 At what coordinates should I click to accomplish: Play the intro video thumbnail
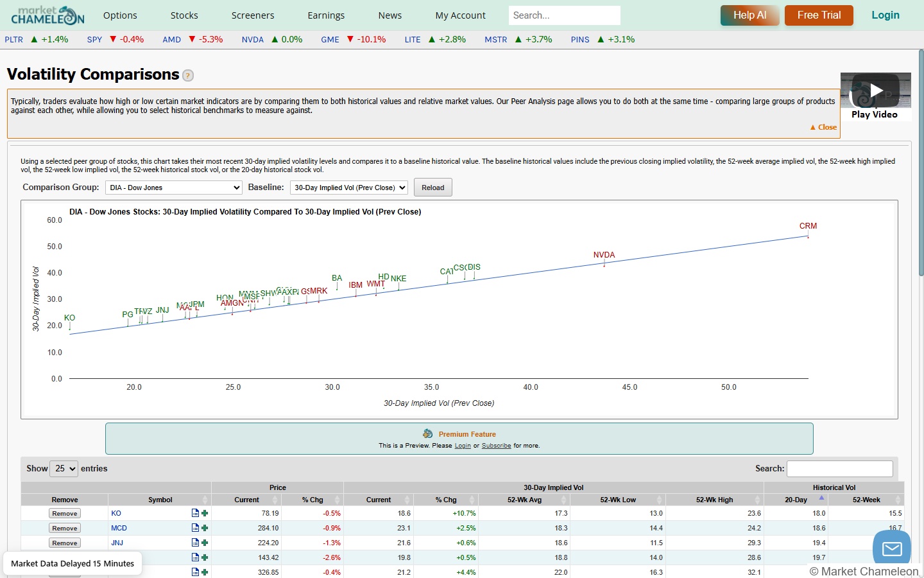click(x=875, y=91)
